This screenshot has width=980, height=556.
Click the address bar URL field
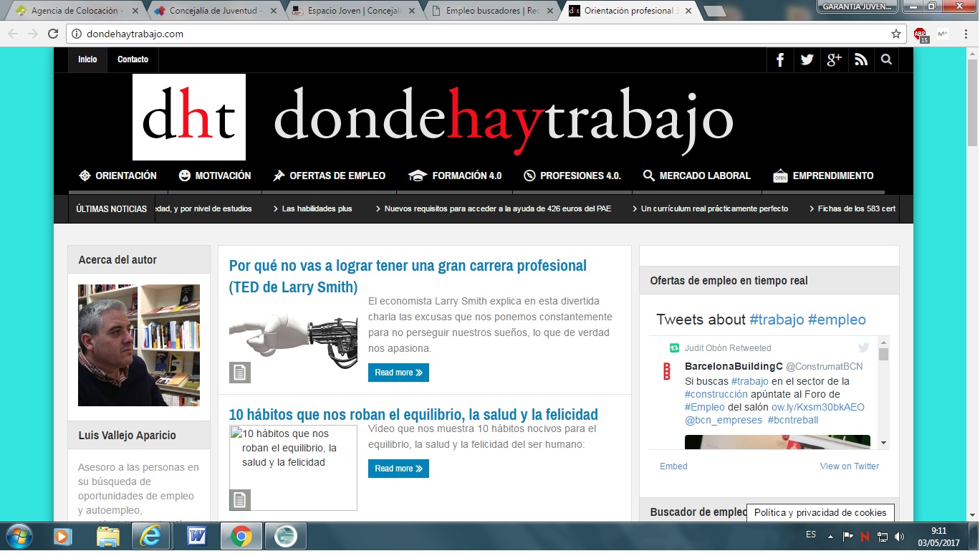click(486, 34)
